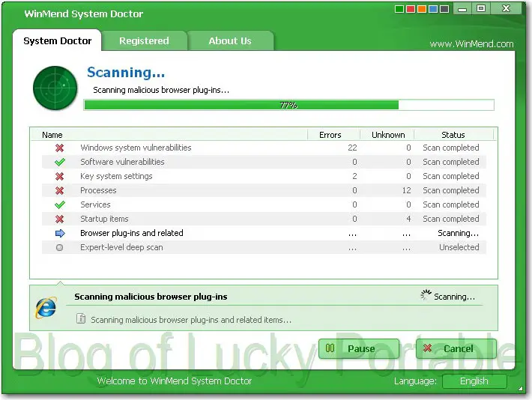Click the Internet Explorer icon in details panel

(x=46, y=308)
